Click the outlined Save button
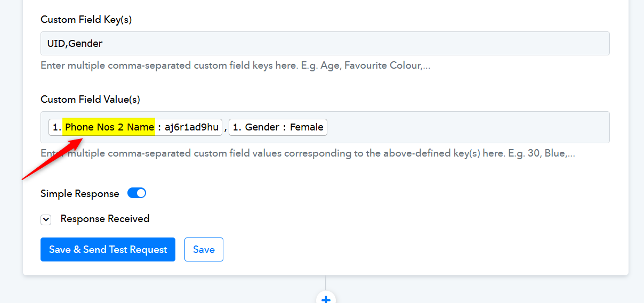 [x=204, y=250]
